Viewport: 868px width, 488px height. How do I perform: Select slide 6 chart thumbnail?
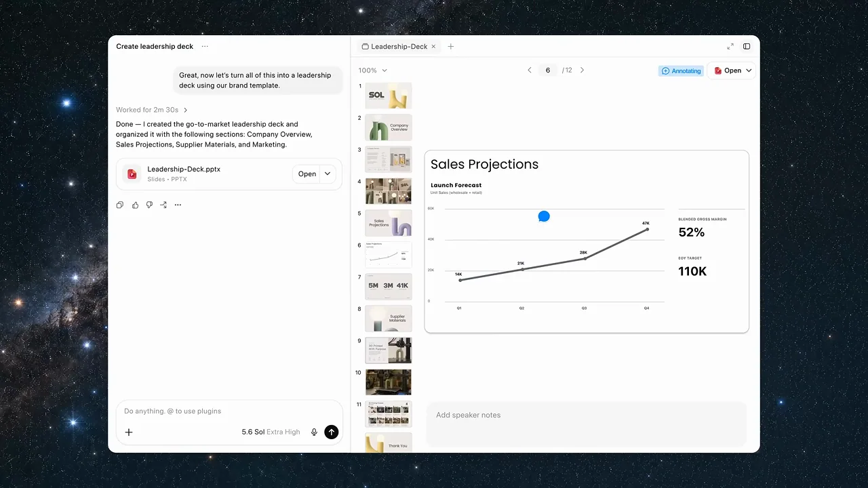(389, 255)
